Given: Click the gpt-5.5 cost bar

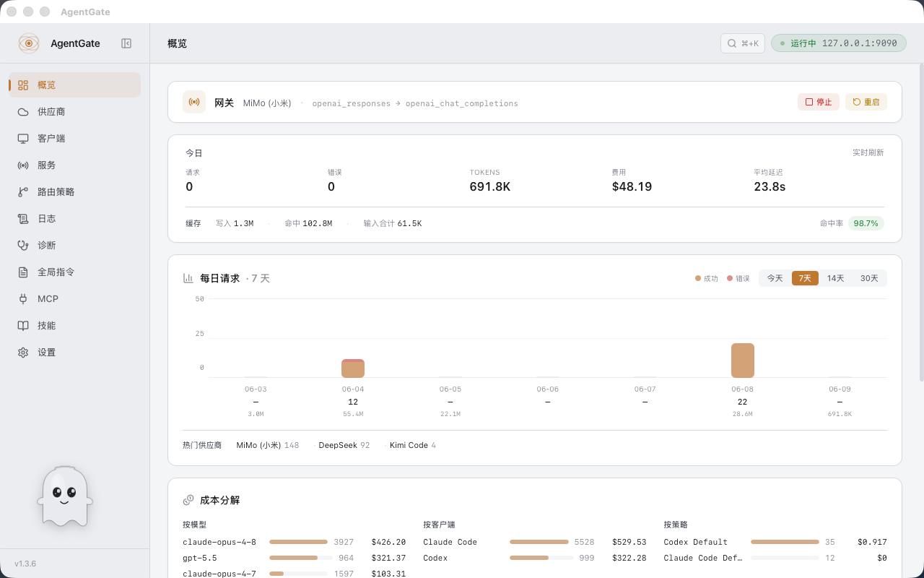Looking at the screenshot, I should (x=301, y=558).
